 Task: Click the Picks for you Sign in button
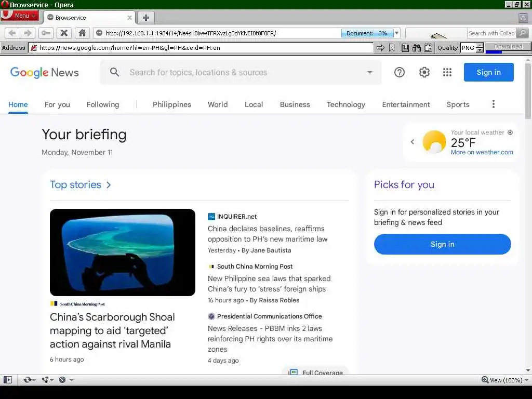443,244
